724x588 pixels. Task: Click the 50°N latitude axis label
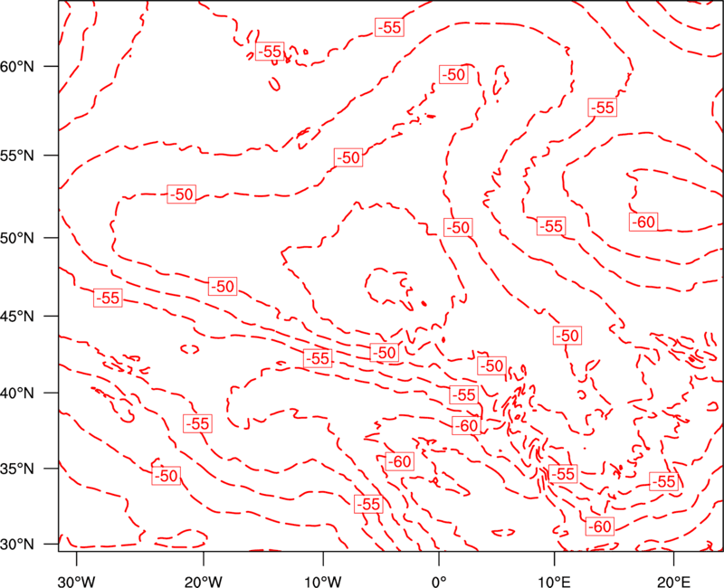[17, 238]
